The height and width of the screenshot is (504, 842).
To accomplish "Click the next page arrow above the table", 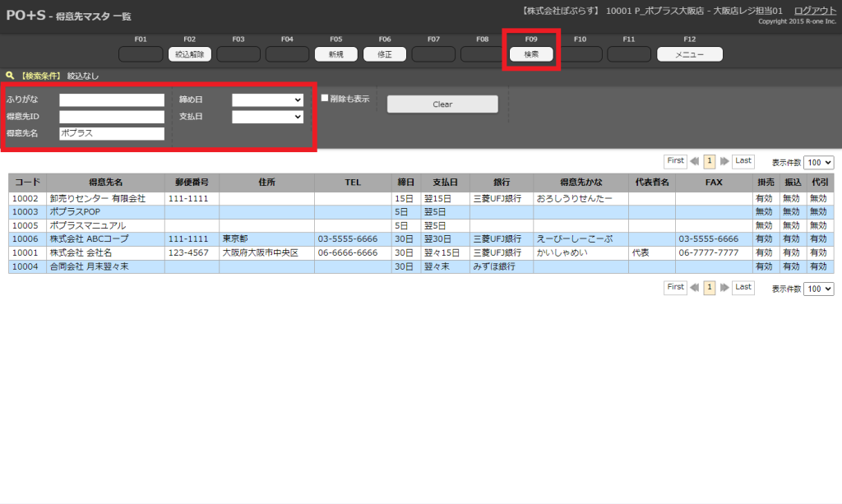I will click(x=723, y=162).
